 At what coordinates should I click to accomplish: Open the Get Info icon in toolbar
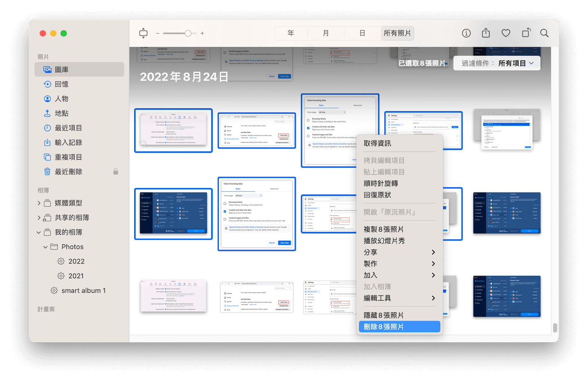[x=466, y=33]
